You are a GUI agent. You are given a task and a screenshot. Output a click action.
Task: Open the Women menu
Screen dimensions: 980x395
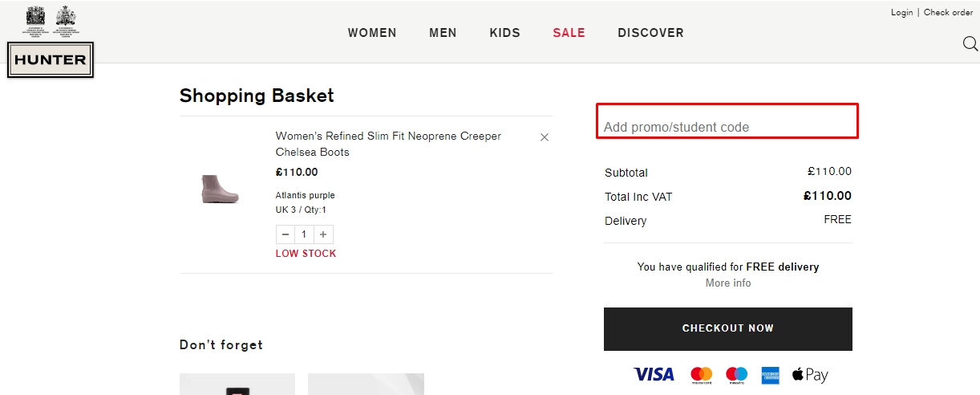tap(372, 33)
